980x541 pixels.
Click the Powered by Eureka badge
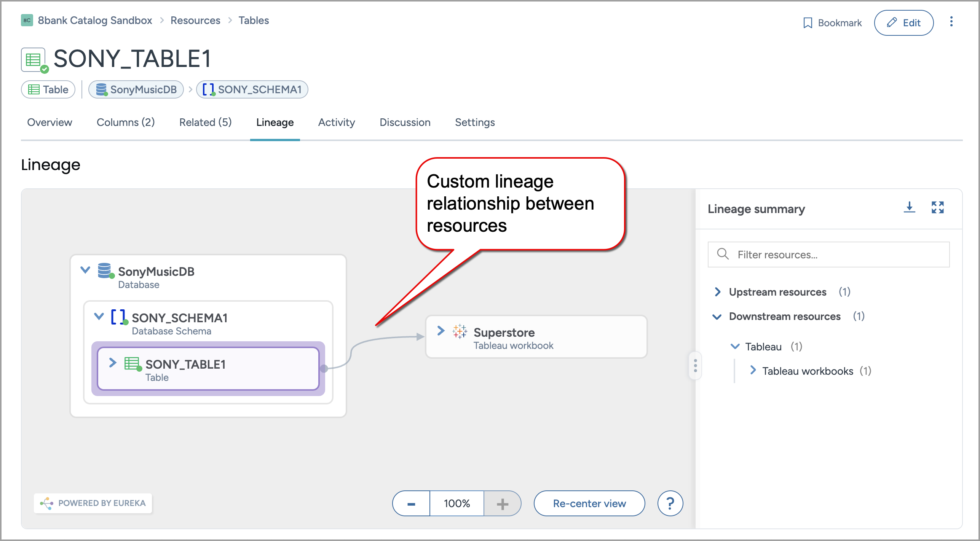pyautogui.click(x=93, y=503)
